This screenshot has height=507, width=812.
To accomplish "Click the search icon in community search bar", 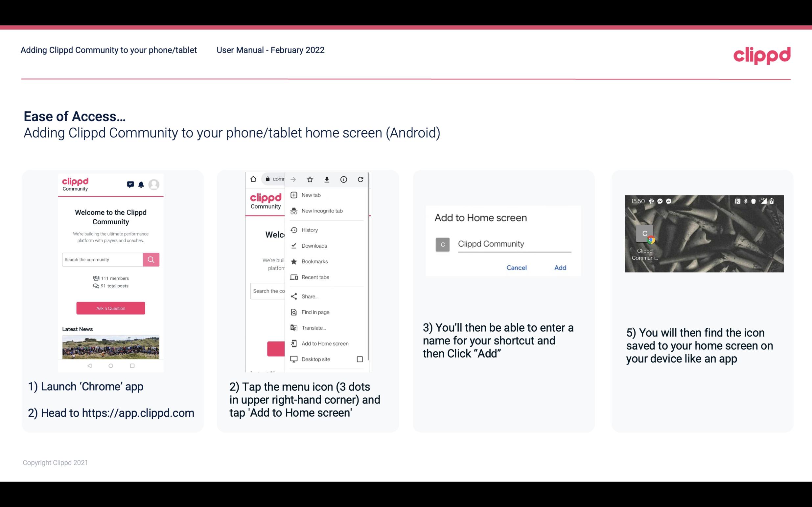I will pyautogui.click(x=151, y=259).
